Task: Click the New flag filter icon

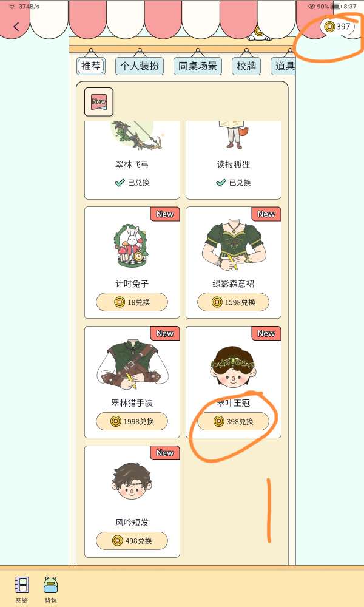Action: [x=99, y=102]
